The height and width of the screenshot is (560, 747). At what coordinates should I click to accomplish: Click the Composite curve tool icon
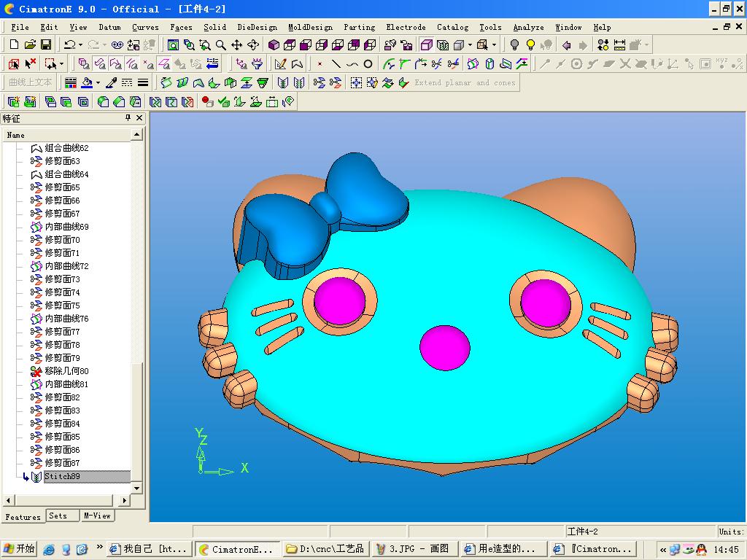(x=298, y=64)
